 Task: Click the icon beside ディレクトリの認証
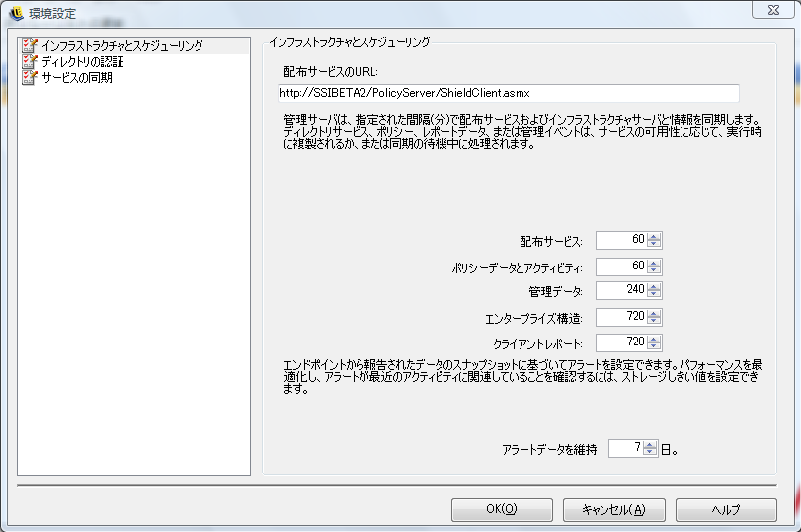point(29,62)
